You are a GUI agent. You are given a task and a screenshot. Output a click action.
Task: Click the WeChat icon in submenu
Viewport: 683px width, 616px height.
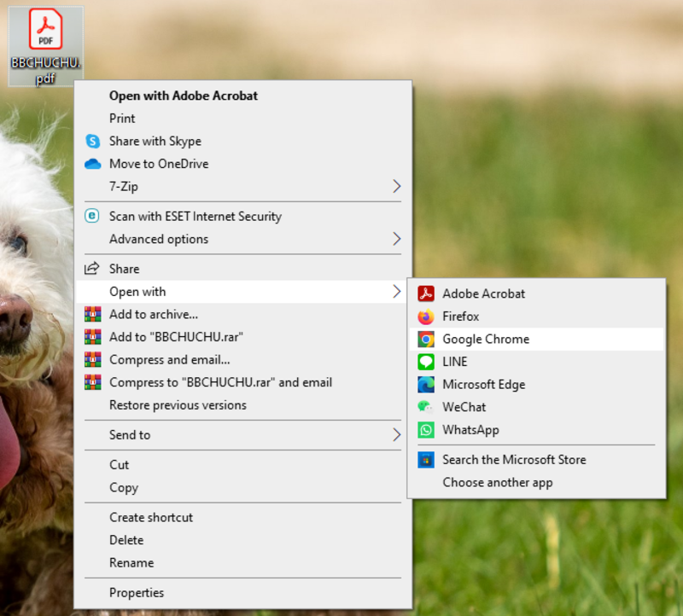425,407
